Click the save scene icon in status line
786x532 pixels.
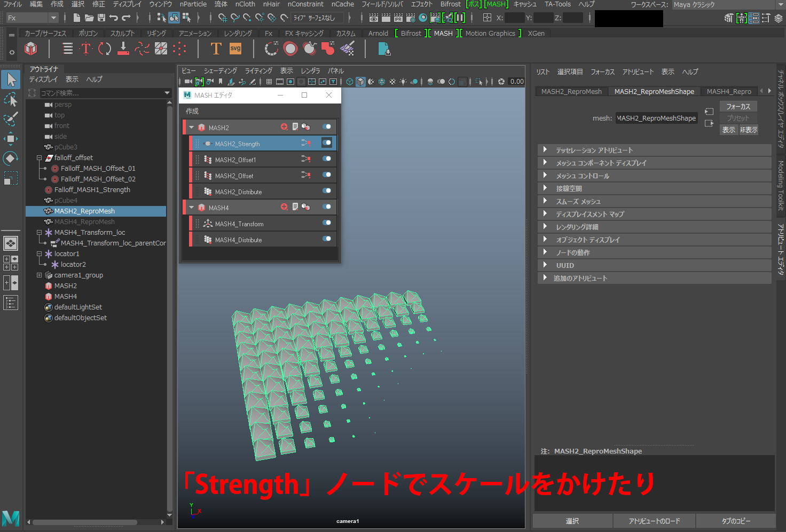pos(101,18)
